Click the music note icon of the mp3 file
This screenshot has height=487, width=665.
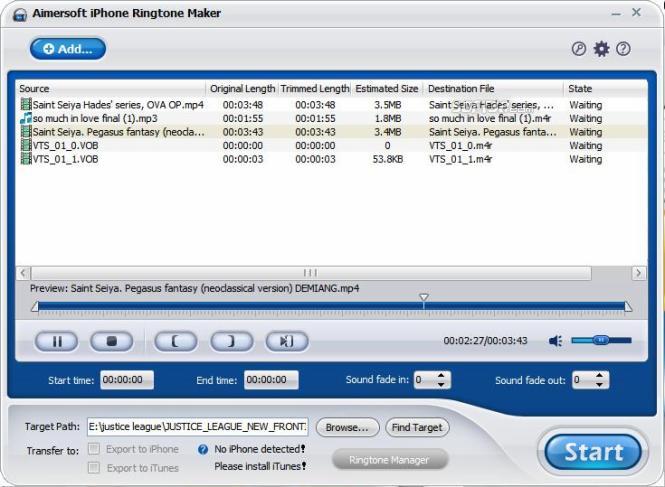click(26, 118)
